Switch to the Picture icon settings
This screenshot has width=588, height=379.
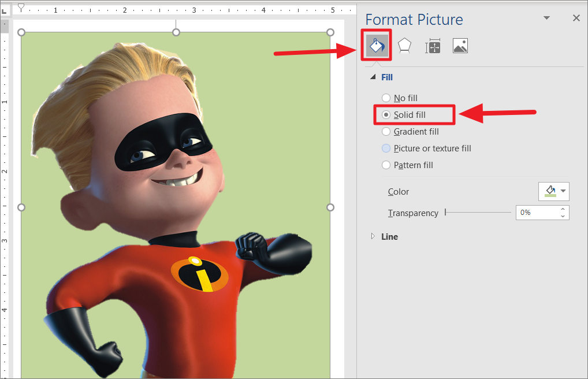pyautogui.click(x=460, y=45)
